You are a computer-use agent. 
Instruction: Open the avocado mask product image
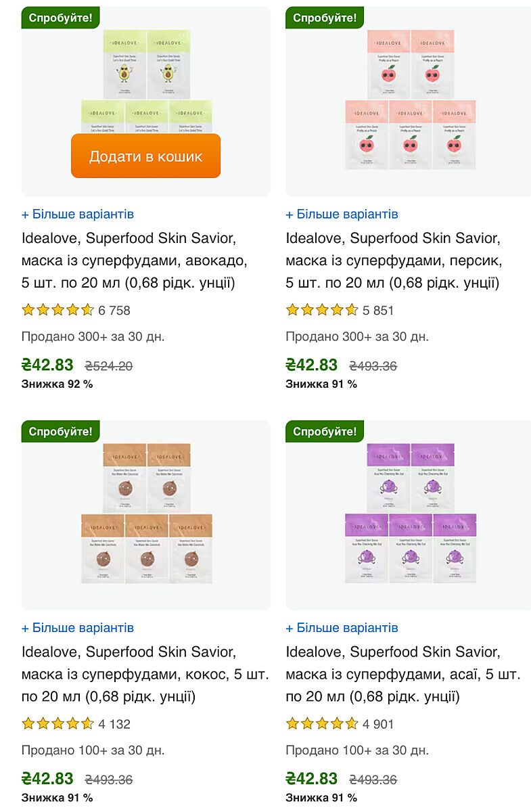click(146, 74)
